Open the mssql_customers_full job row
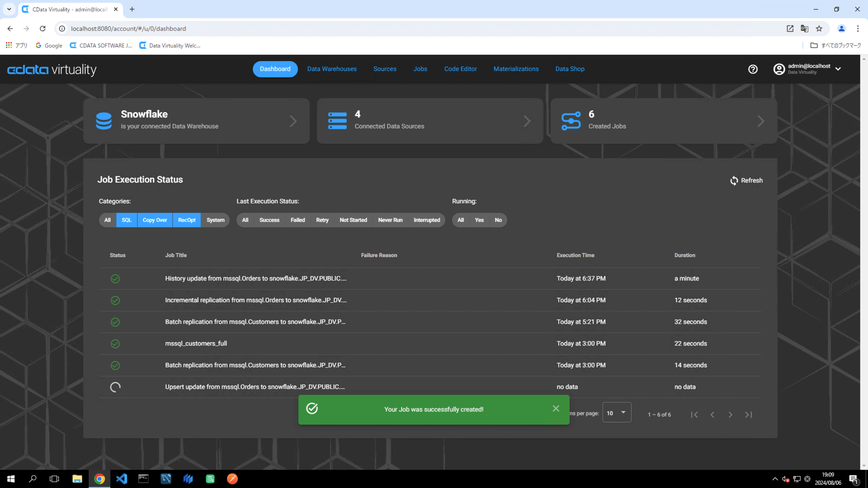The image size is (868, 488). click(196, 343)
